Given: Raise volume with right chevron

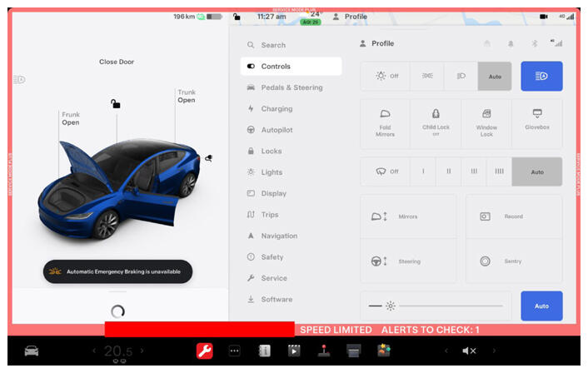Looking at the screenshot, I should point(494,351).
